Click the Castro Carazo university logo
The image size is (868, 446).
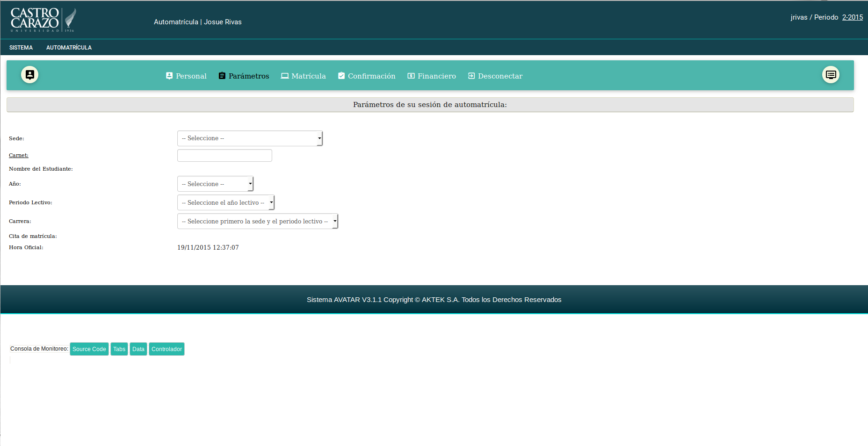tap(43, 20)
